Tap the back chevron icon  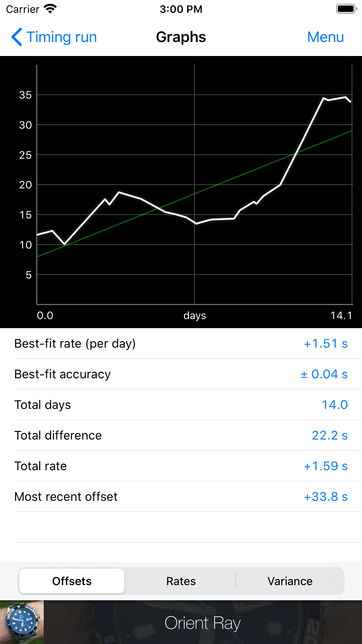[x=17, y=37]
